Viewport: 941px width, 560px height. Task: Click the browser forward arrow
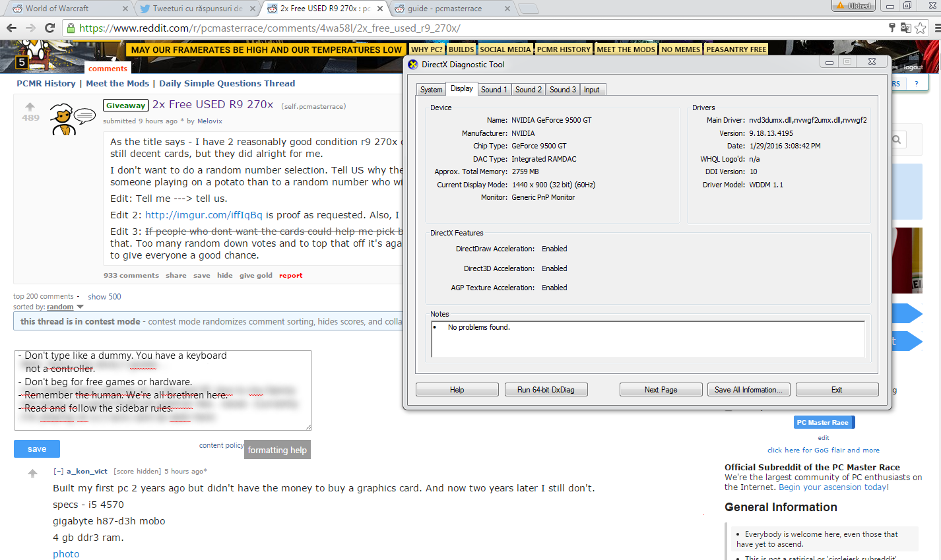pyautogui.click(x=30, y=28)
